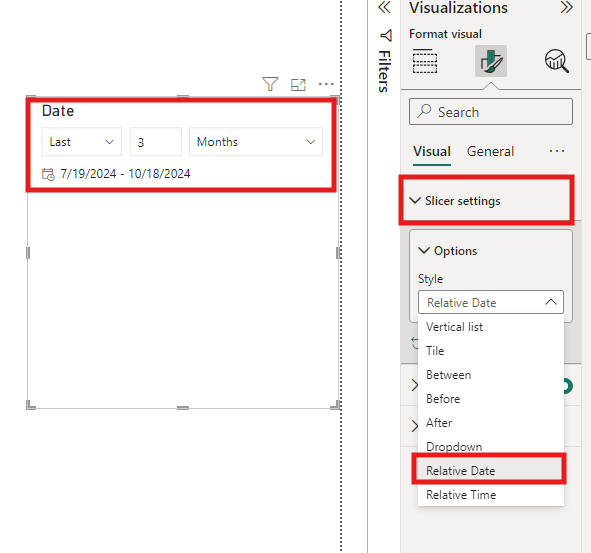
Task: Click the Style label above the dropdown
Action: coord(430,279)
